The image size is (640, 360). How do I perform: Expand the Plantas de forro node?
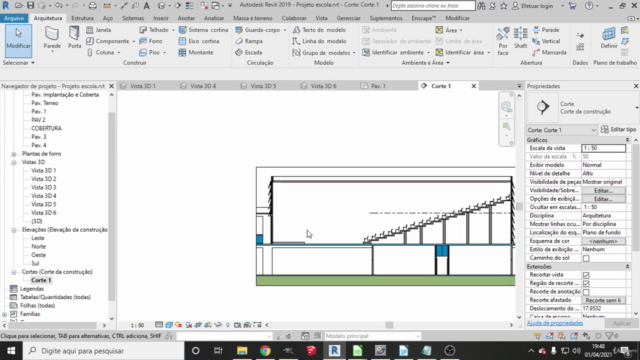(14, 154)
